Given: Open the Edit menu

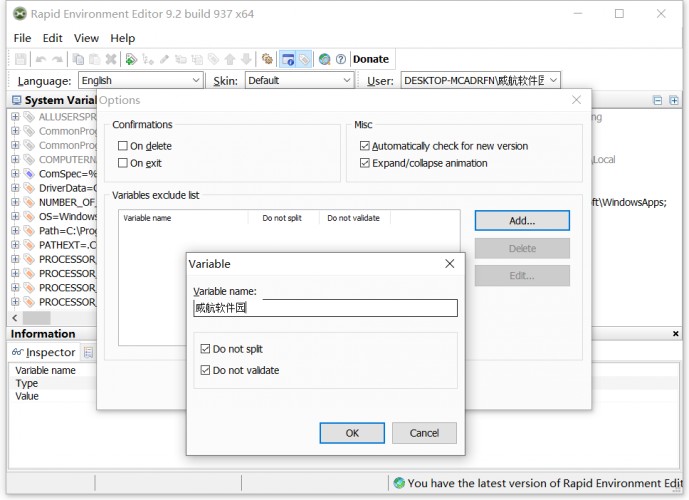Looking at the screenshot, I should 52,38.
